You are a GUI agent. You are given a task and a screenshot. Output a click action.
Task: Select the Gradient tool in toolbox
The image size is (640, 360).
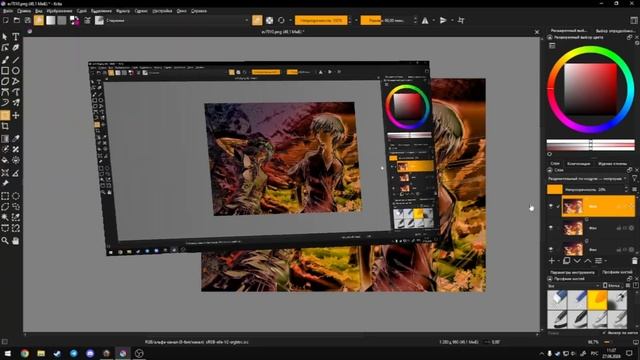tap(5, 139)
